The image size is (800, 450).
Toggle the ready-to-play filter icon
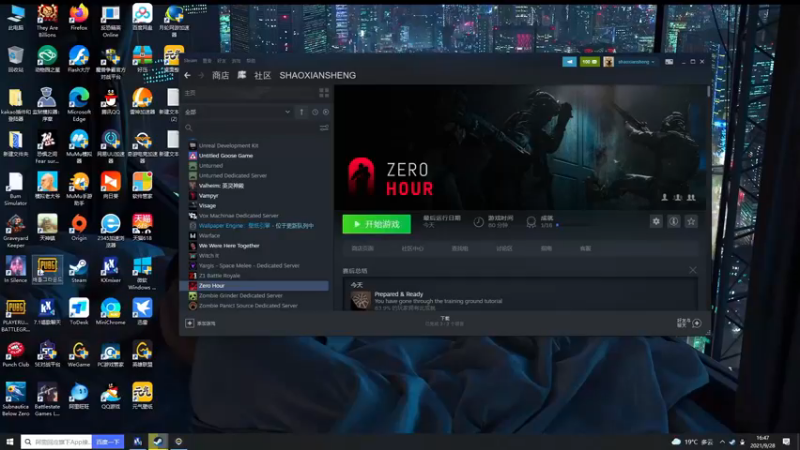pyautogui.click(x=326, y=112)
